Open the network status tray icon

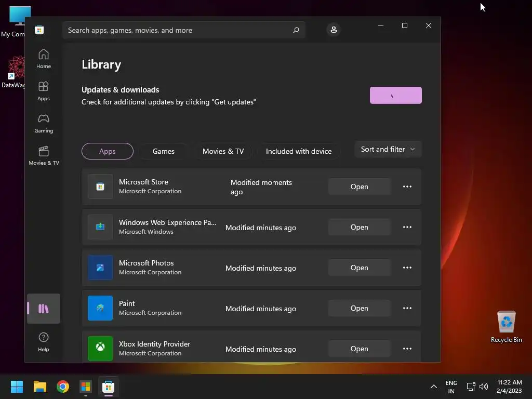tap(471, 387)
